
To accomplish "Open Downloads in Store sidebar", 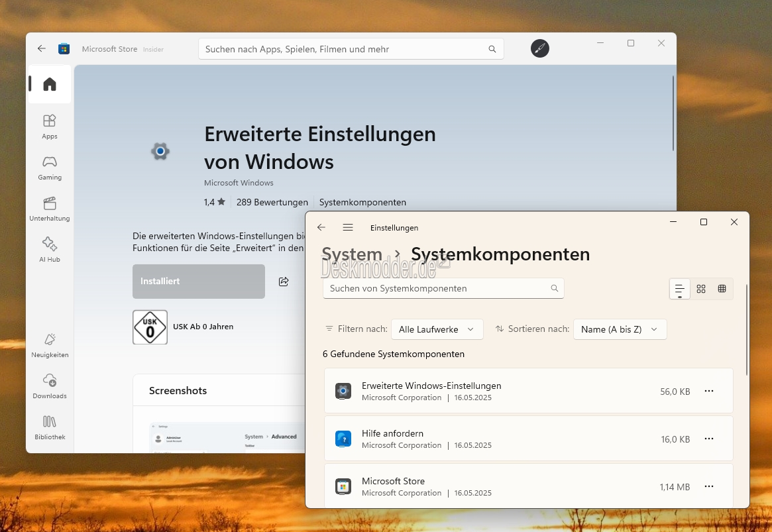I will [50, 386].
